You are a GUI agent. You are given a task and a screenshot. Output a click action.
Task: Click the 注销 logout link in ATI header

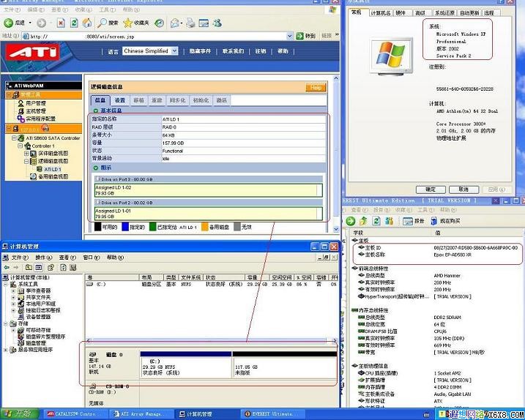261,51
